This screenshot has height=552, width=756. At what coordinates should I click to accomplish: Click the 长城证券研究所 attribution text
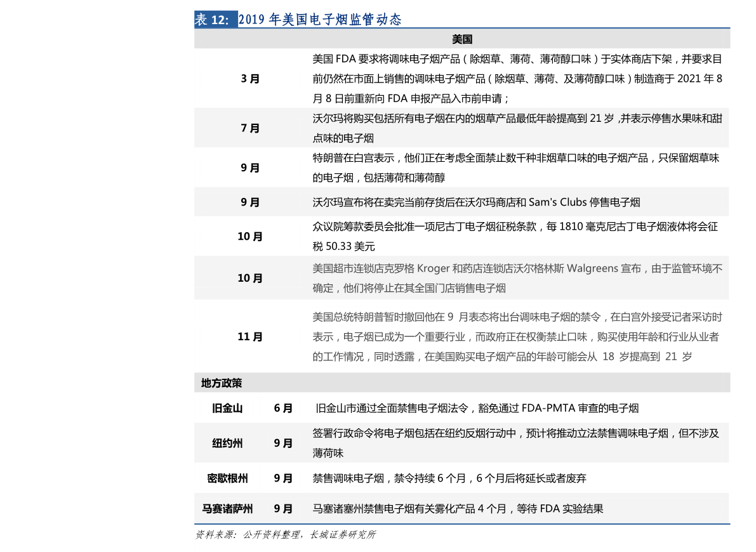pyautogui.click(x=346, y=535)
